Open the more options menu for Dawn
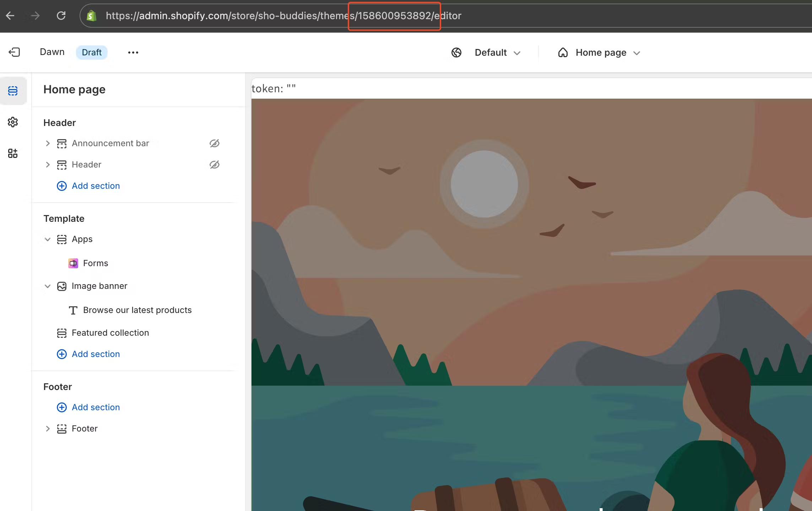 pos(133,52)
